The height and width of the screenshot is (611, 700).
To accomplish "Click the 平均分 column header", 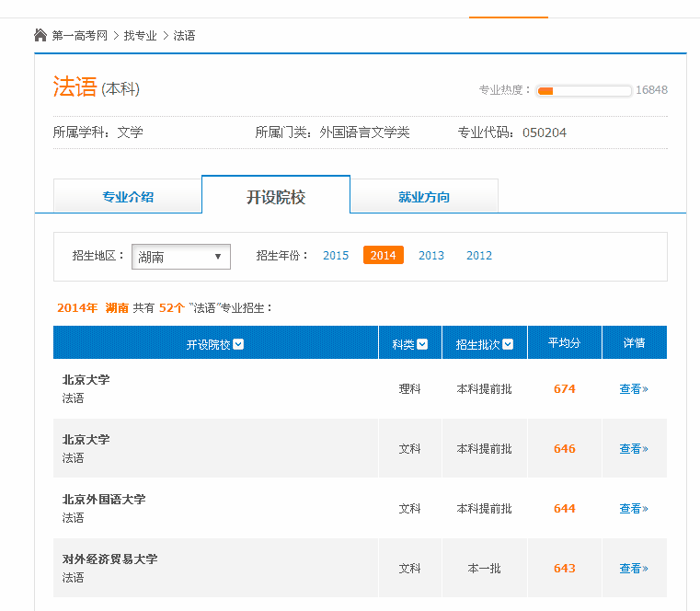I will [564, 342].
